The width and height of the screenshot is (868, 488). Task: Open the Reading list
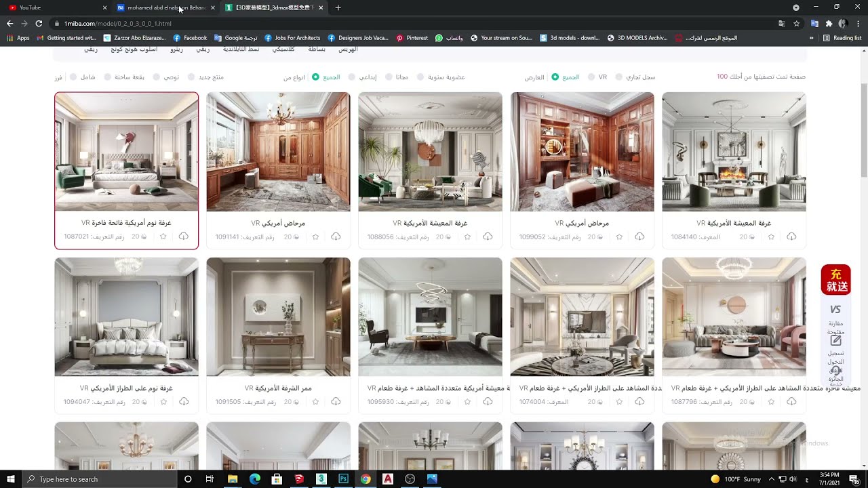point(842,38)
